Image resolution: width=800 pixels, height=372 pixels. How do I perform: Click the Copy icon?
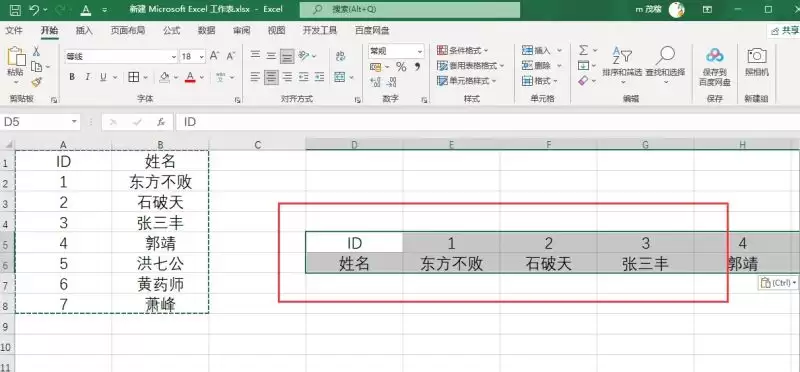(36, 66)
